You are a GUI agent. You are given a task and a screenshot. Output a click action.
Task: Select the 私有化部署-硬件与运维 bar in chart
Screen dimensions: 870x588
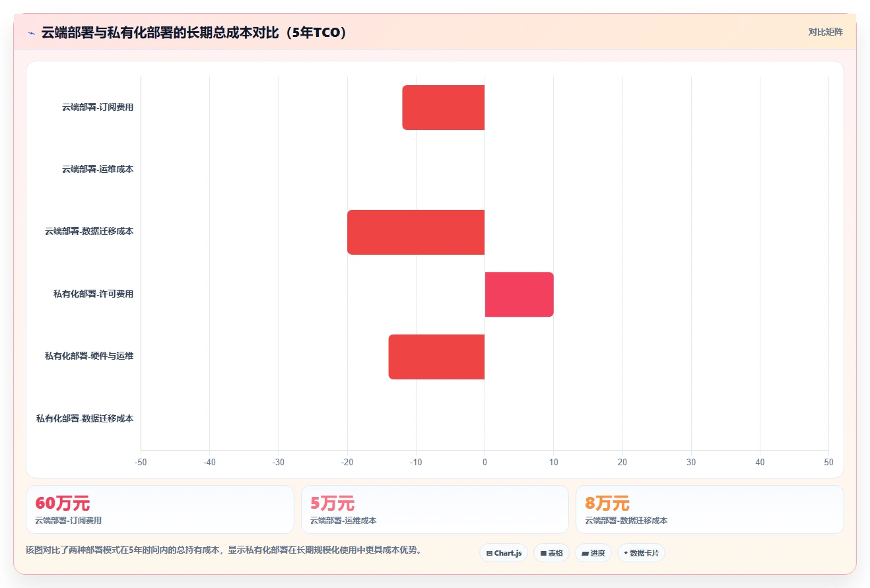pos(437,357)
